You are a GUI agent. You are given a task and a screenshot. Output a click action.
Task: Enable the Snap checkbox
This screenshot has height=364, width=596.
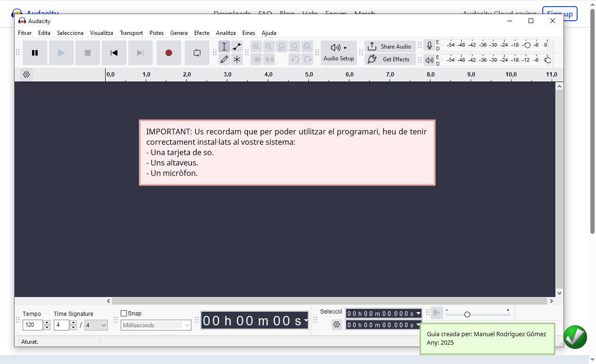coord(124,313)
